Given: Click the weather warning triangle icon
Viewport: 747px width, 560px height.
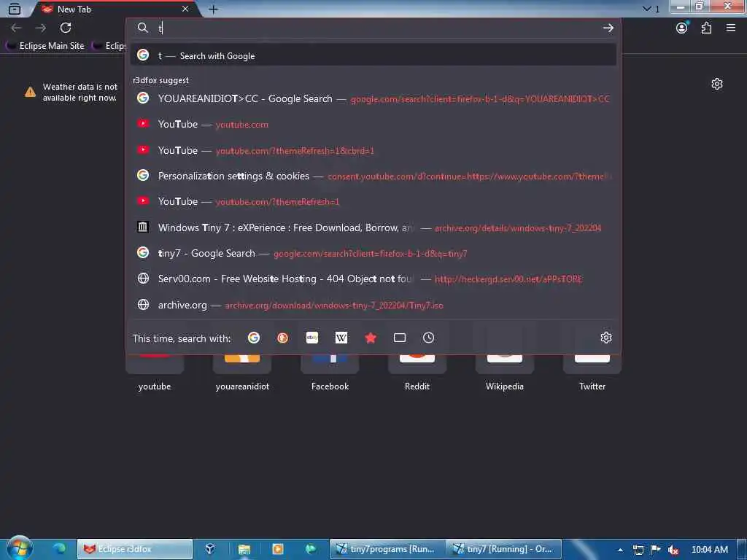Looking at the screenshot, I should (30, 92).
